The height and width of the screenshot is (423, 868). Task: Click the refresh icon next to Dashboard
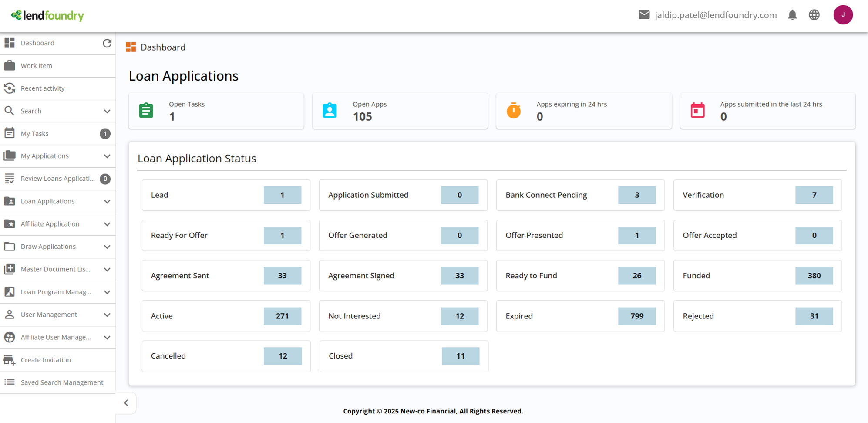pyautogui.click(x=107, y=43)
